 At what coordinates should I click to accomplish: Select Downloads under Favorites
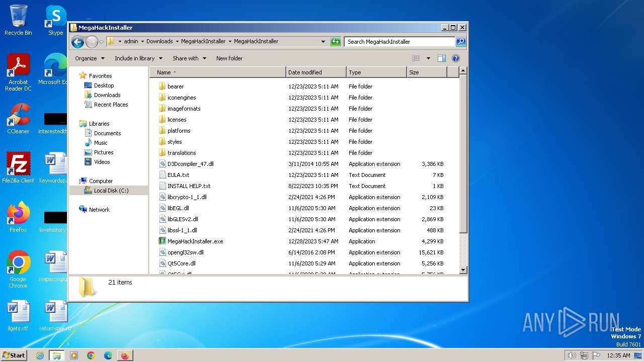pyautogui.click(x=107, y=95)
